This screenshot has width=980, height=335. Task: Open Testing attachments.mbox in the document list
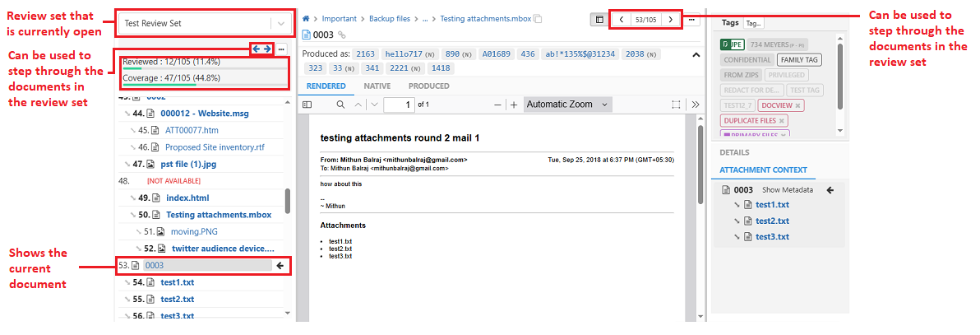[218, 215]
